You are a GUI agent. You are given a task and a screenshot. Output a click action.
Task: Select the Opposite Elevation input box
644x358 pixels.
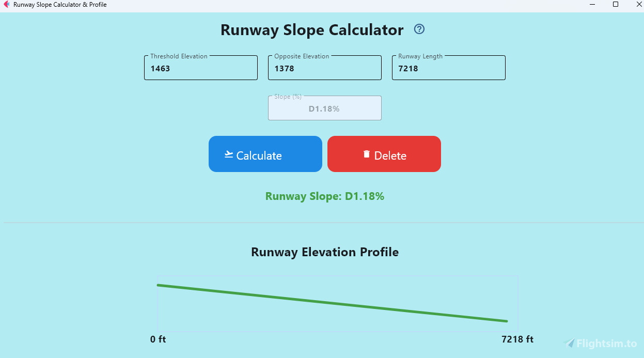point(324,69)
